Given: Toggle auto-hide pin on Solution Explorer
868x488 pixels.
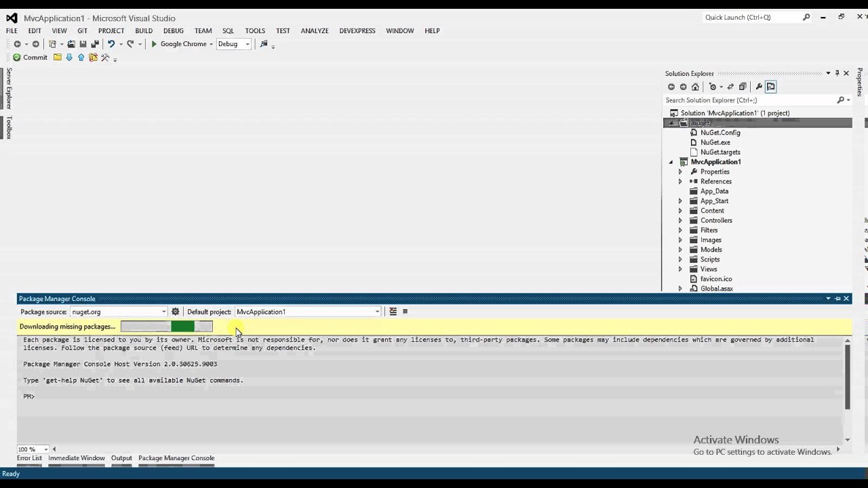Looking at the screenshot, I should tap(837, 73).
